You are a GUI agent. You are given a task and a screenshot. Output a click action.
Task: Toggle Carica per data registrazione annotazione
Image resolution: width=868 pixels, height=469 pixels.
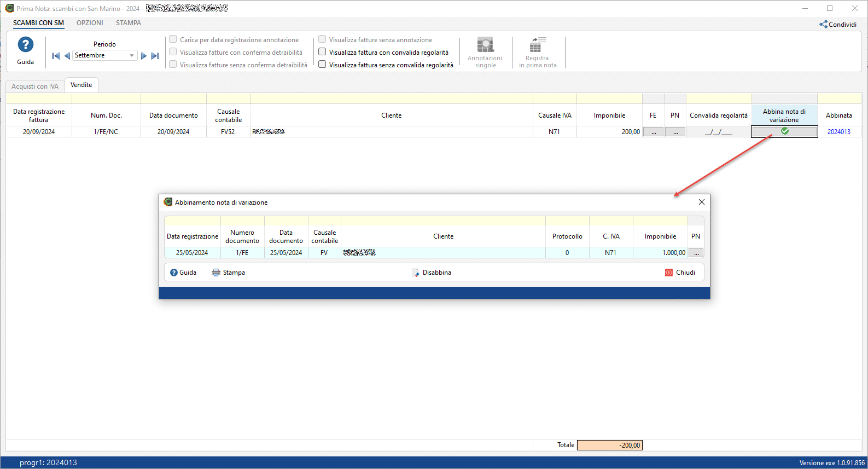click(173, 39)
